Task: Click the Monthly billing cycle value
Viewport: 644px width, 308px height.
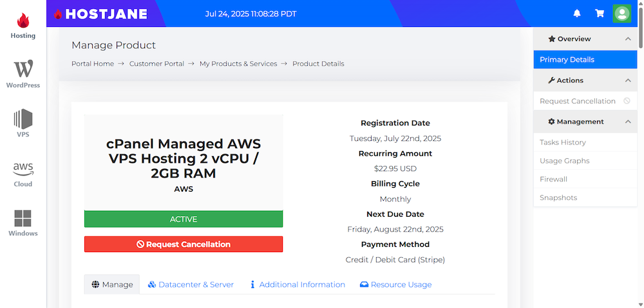Action: point(395,199)
